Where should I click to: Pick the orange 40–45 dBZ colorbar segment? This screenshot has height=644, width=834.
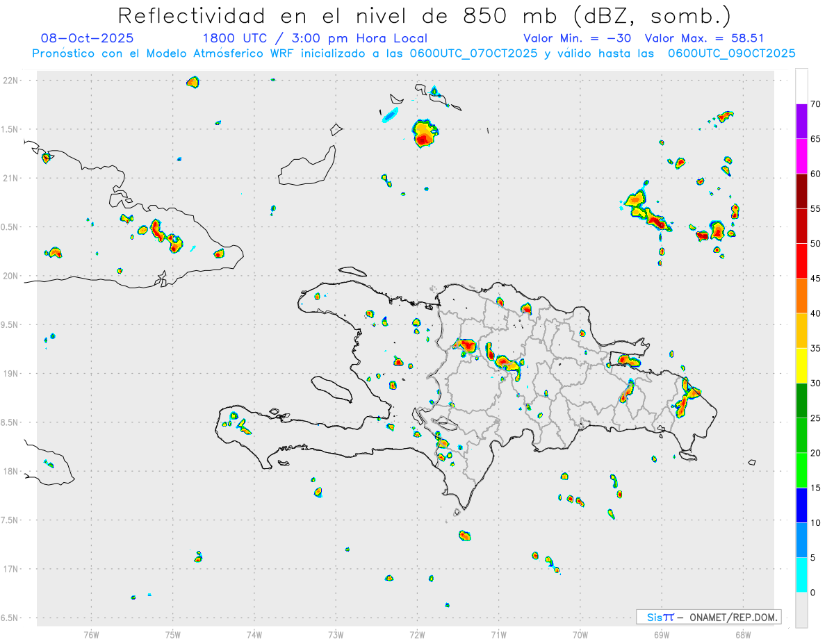coord(801,296)
